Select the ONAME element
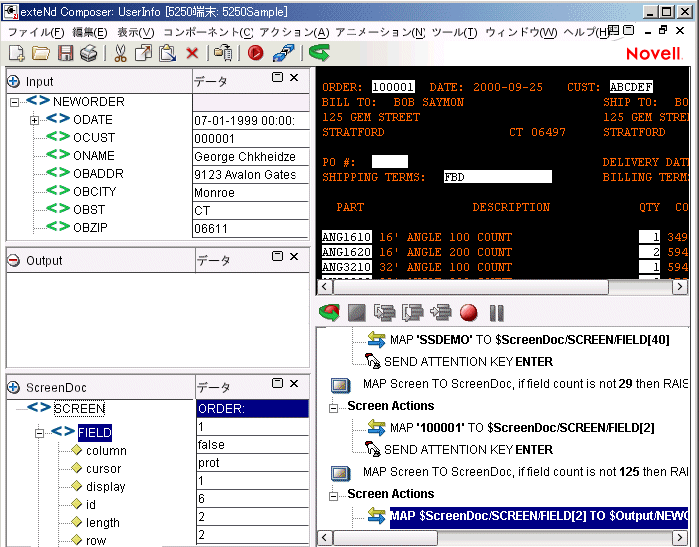This screenshot has width=699, height=547. tap(94, 156)
